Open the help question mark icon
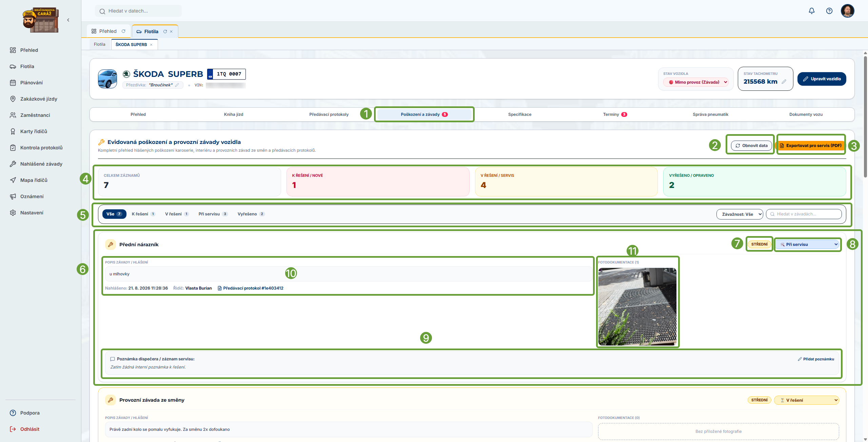 click(x=829, y=11)
